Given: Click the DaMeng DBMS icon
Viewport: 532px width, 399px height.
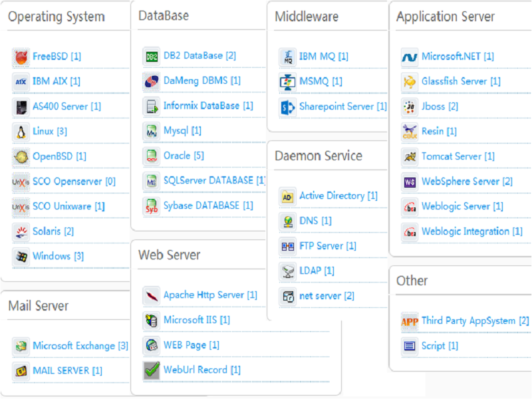Looking at the screenshot, I should (152, 81).
